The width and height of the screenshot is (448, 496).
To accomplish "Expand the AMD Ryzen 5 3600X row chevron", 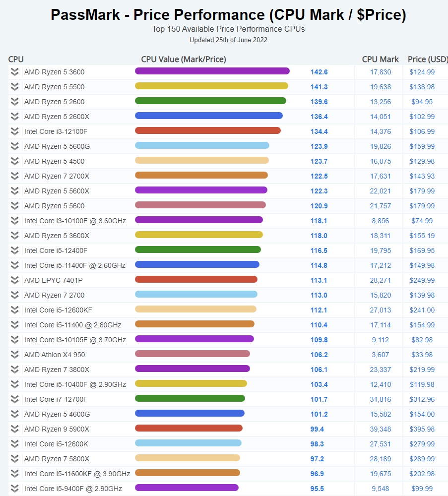I will tap(14, 235).
